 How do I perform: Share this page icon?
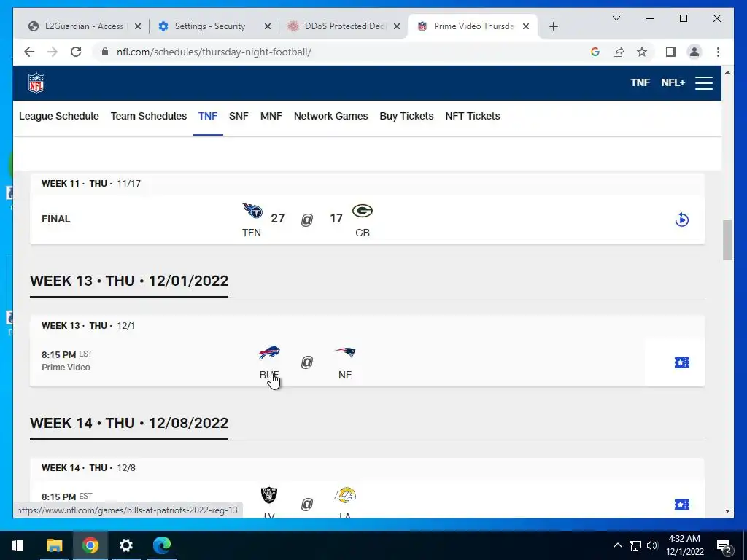click(x=619, y=52)
